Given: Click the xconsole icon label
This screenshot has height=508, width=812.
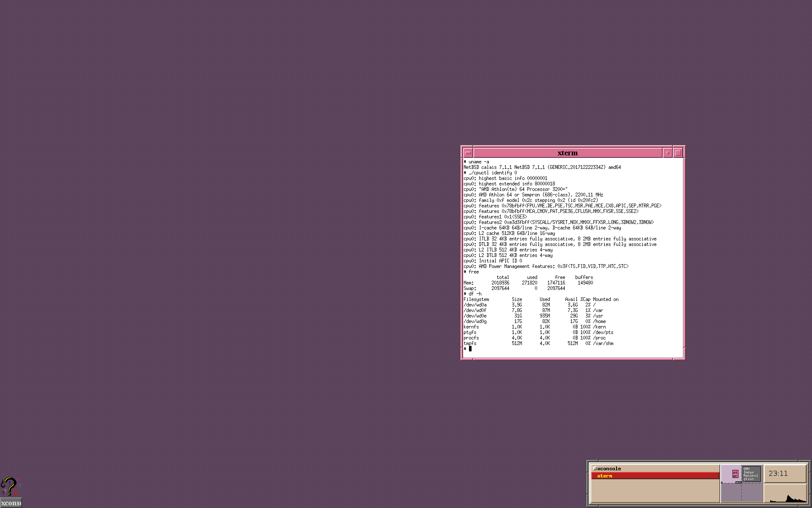Looking at the screenshot, I should click(11, 503).
